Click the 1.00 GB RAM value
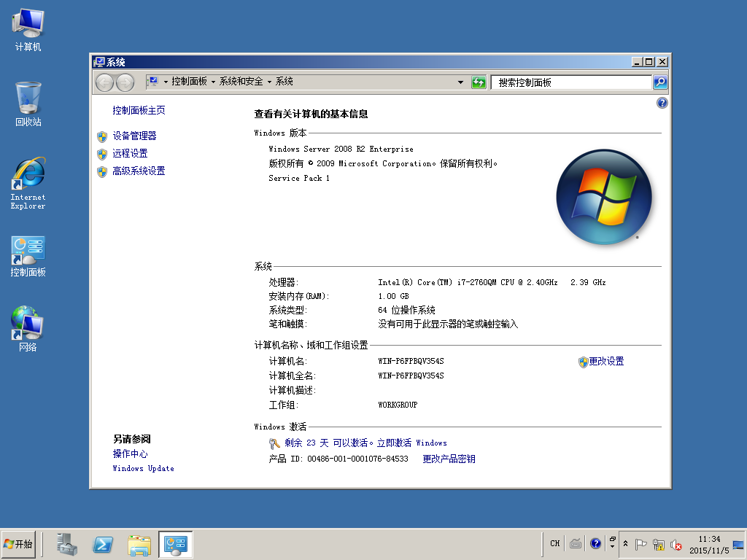 [393, 296]
